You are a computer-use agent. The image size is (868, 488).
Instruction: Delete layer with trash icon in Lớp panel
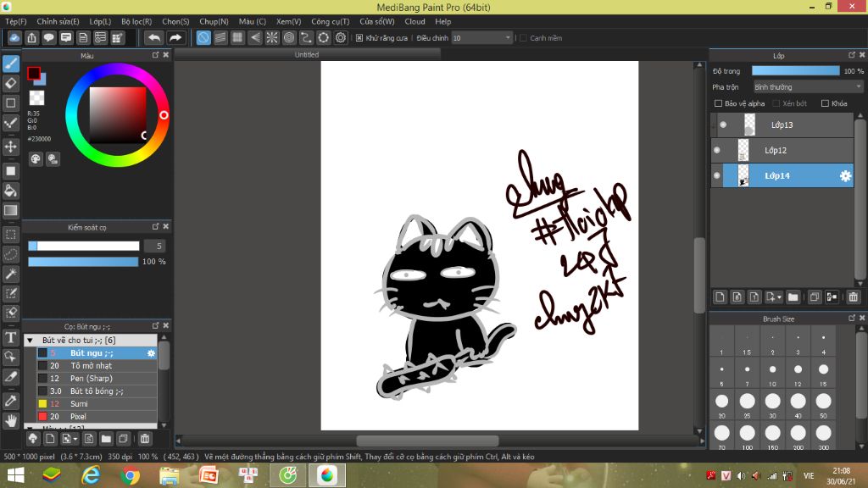pyautogui.click(x=853, y=297)
